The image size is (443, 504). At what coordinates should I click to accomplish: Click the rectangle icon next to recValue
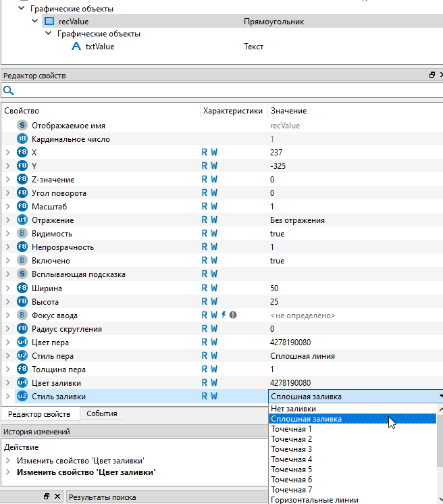pos(49,22)
